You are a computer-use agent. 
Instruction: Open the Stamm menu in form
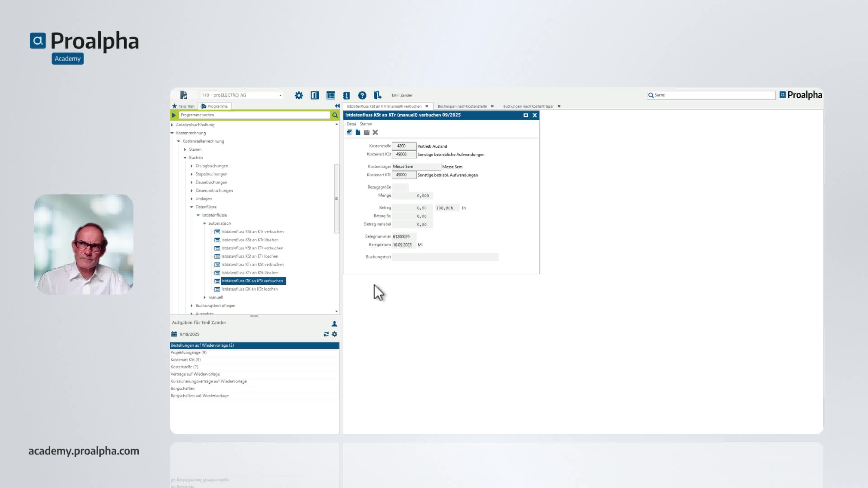click(x=366, y=124)
